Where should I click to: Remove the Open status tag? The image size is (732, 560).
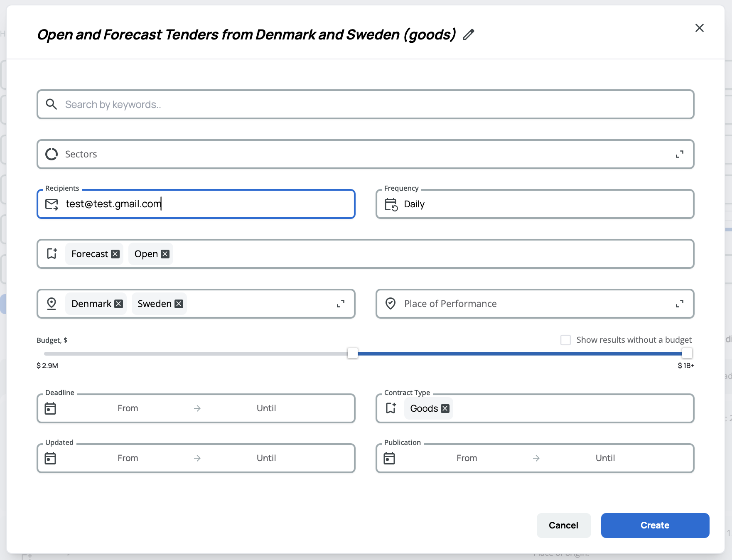pyautogui.click(x=165, y=254)
